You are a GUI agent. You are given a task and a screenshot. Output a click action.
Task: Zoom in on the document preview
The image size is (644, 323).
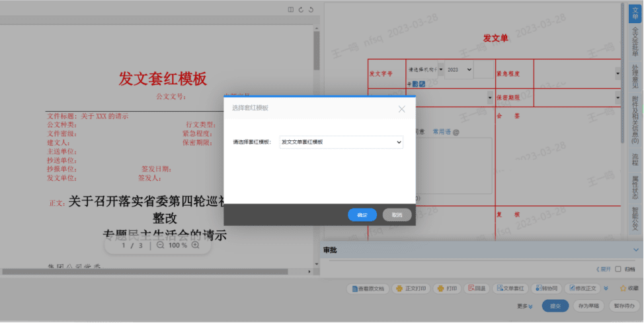click(x=196, y=245)
